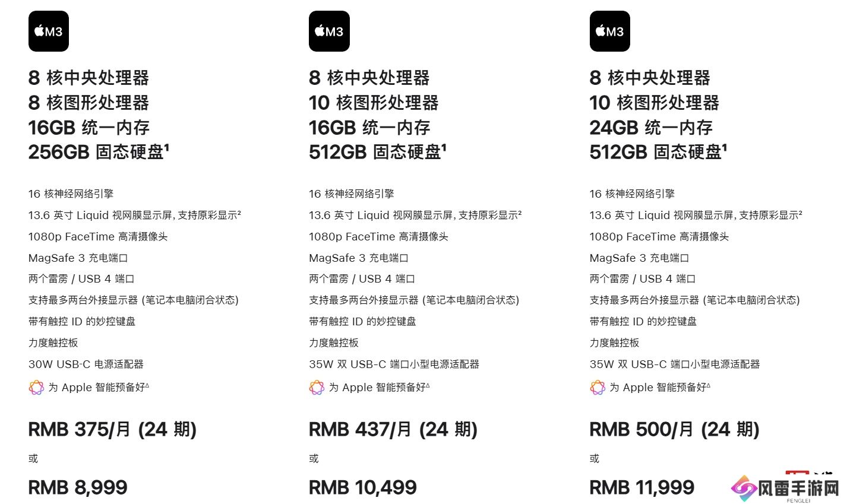Choose the RMB 500/月 installment option
Viewport: 844px width, 504px height.
click(x=674, y=429)
